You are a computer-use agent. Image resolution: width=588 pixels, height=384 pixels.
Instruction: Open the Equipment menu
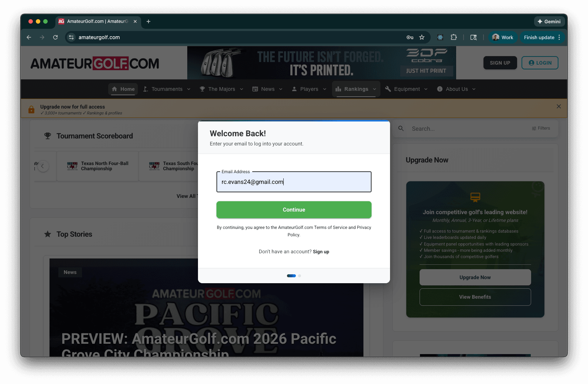click(x=406, y=89)
